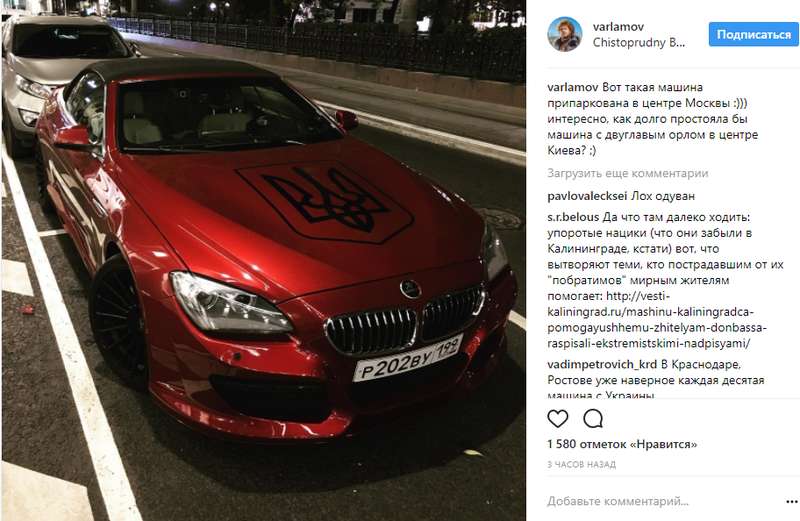Image resolution: width=800 pixels, height=521 pixels.
Task: Click the 3 часов назад timestamp
Action: click(x=581, y=464)
